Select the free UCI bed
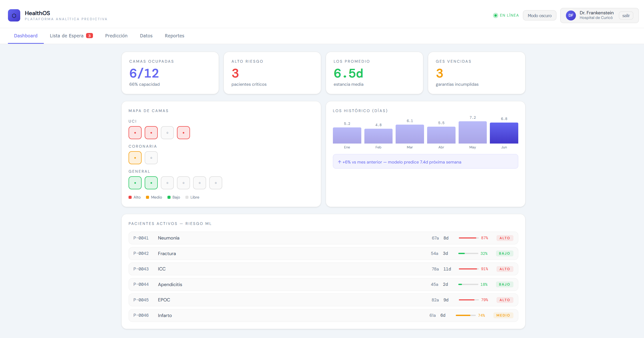Screen dimensions: 644x338 pyautogui.click(x=167, y=133)
